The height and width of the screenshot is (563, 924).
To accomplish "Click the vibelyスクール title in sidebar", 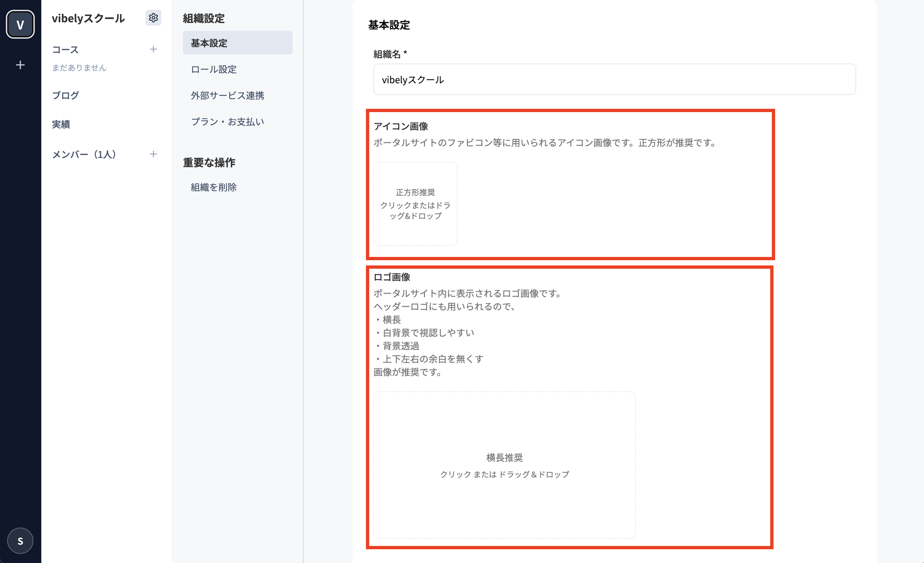I will click(88, 18).
